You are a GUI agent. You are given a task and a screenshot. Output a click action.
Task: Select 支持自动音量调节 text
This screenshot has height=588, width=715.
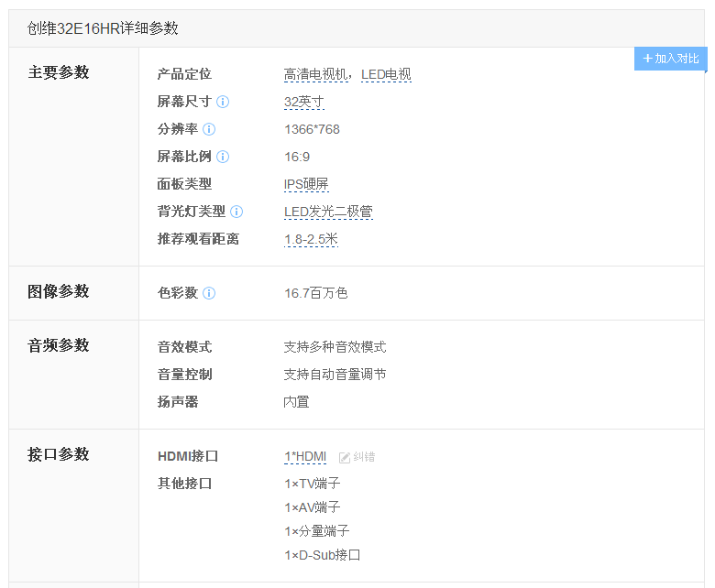(x=335, y=375)
